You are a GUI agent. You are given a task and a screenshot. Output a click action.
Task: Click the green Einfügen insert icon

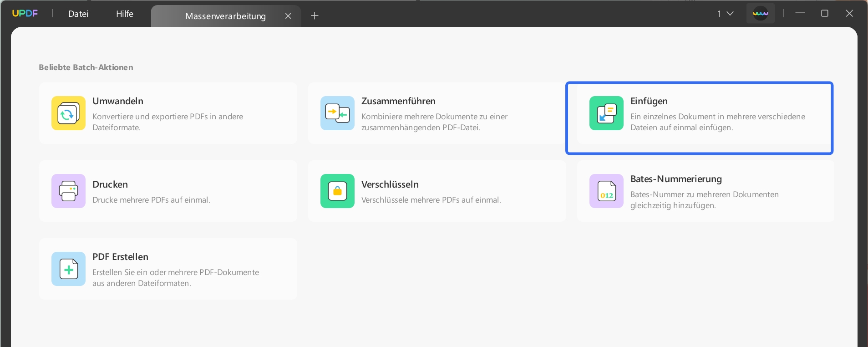[606, 113]
